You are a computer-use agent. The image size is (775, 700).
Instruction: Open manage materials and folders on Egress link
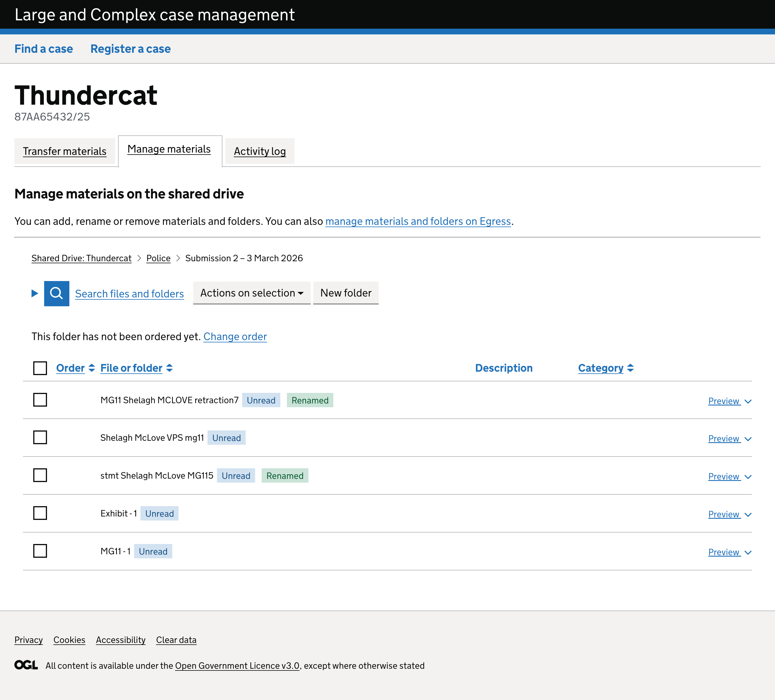418,222
